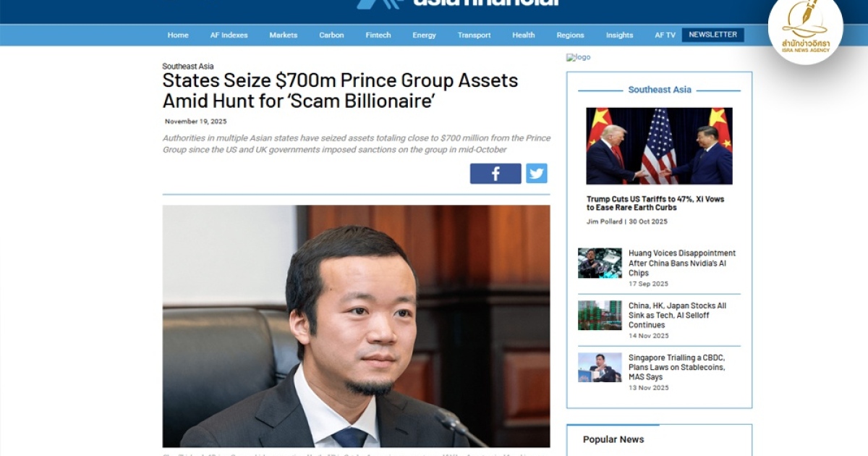
Task: Share article via Facebook icon
Action: pyautogui.click(x=495, y=174)
